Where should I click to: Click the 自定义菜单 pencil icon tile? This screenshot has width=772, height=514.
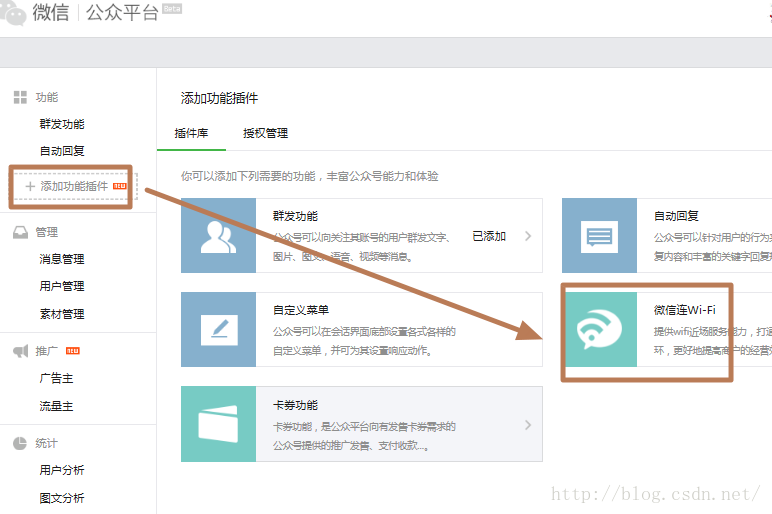coord(219,329)
